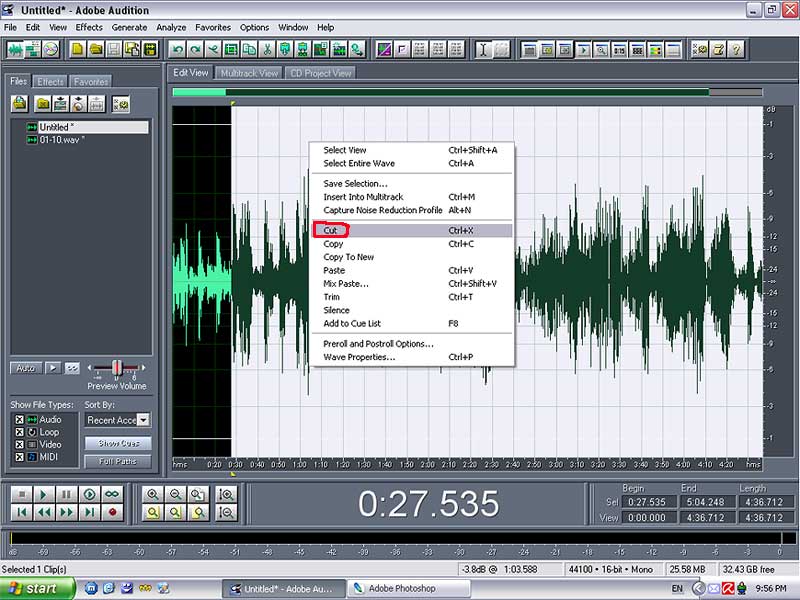Click the Sel Begin time field 0:27.535
Viewport: 800px width, 600px height.
(647, 502)
